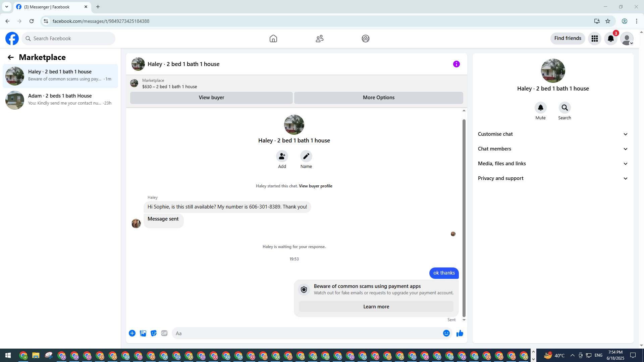The height and width of the screenshot is (362, 644).
Task: Open the View buyer profile link
Action: 316,186
